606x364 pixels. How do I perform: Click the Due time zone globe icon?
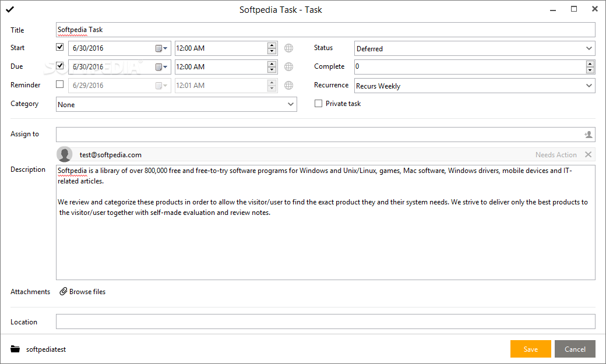(288, 66)
